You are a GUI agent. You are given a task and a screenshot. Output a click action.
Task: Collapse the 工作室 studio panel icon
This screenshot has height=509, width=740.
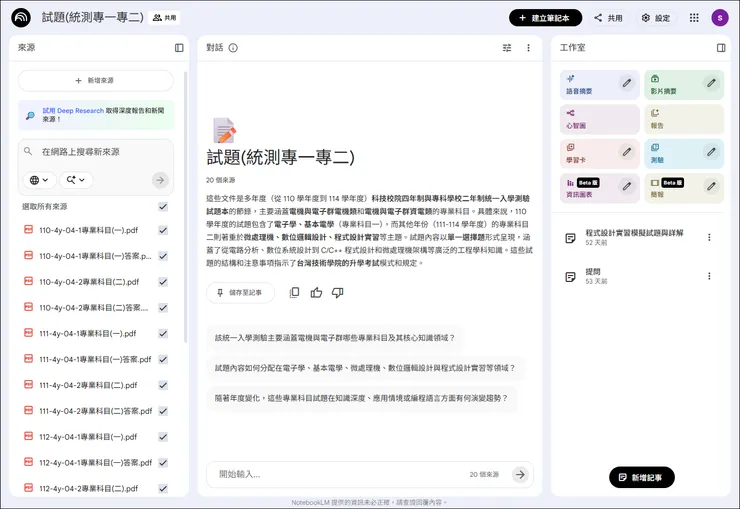[721, 48]
